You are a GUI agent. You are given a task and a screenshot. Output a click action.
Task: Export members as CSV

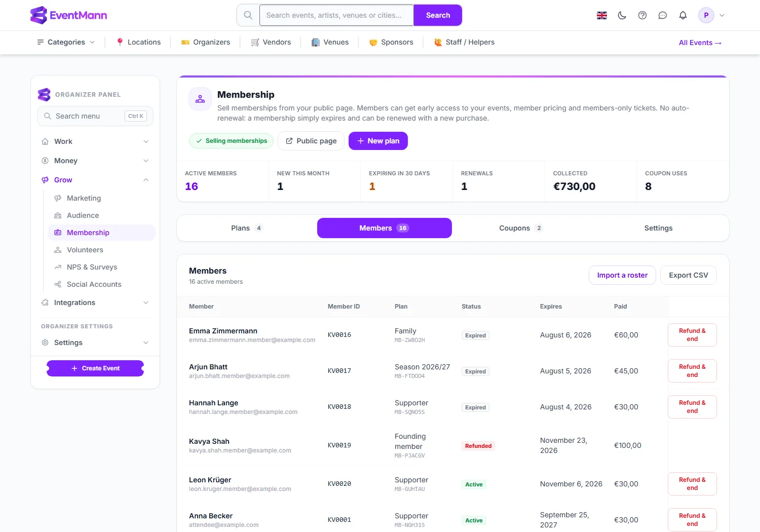pos(688,275)
